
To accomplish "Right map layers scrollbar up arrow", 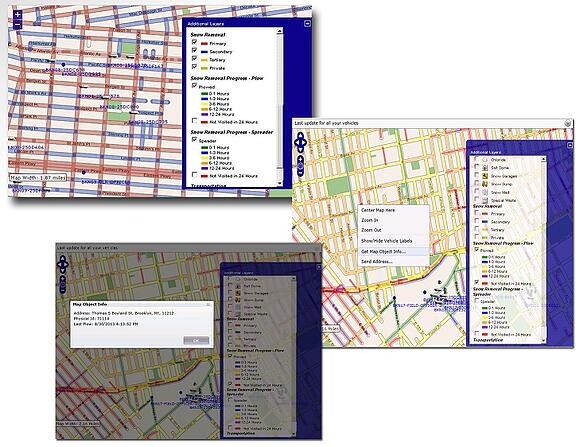I will [x=543, y=159].
